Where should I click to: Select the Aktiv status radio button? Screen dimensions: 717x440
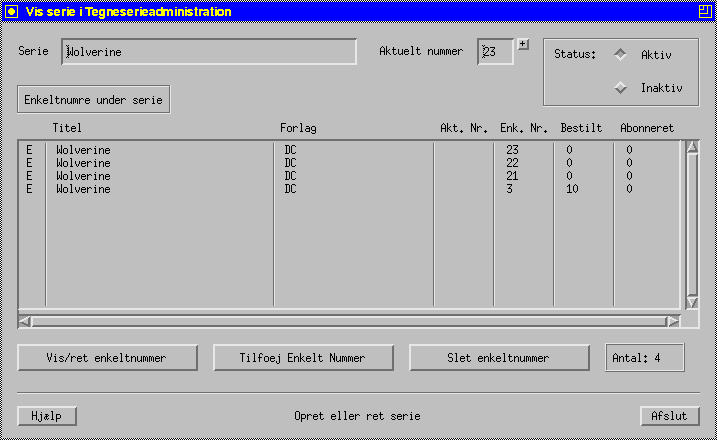click(621, 54)
